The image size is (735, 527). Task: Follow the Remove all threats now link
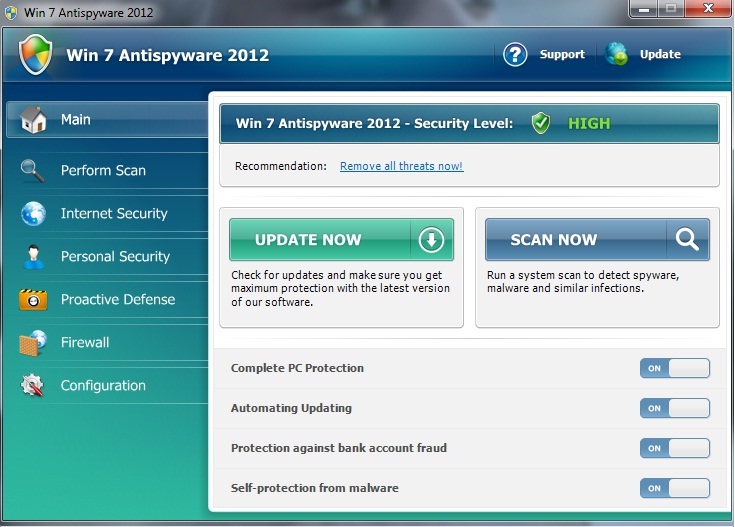tap(402, 166)
